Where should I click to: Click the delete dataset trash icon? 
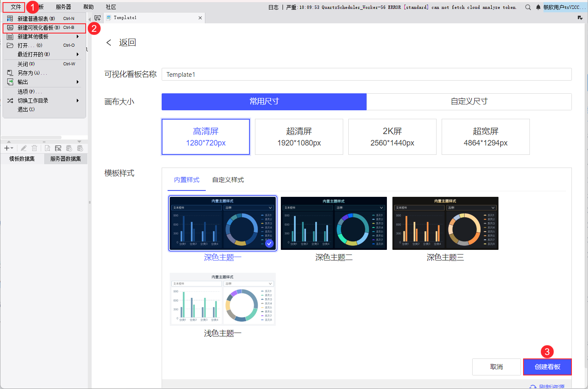35,148
